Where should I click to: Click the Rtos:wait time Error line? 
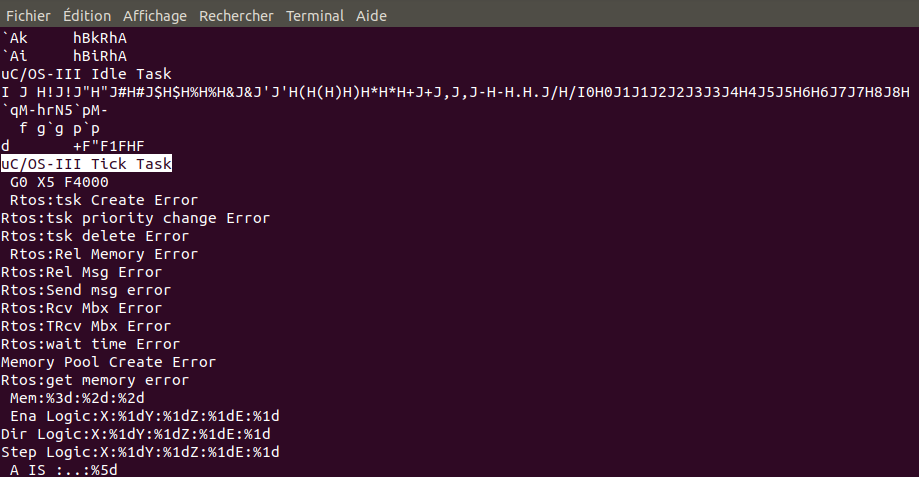(91, 344)
